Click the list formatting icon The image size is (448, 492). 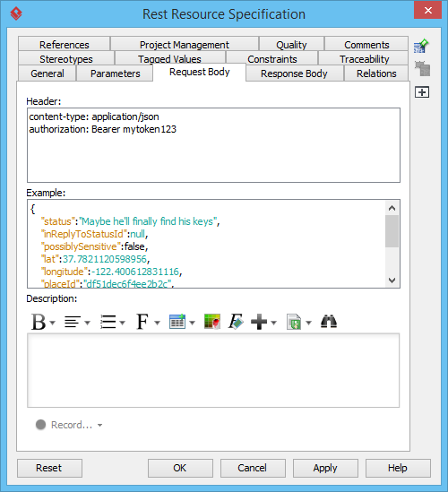pos(108,322)
